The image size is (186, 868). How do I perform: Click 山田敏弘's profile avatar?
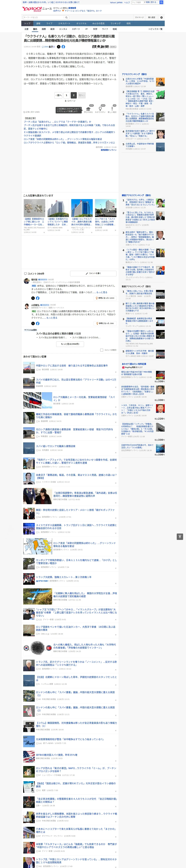coord(26,306)
